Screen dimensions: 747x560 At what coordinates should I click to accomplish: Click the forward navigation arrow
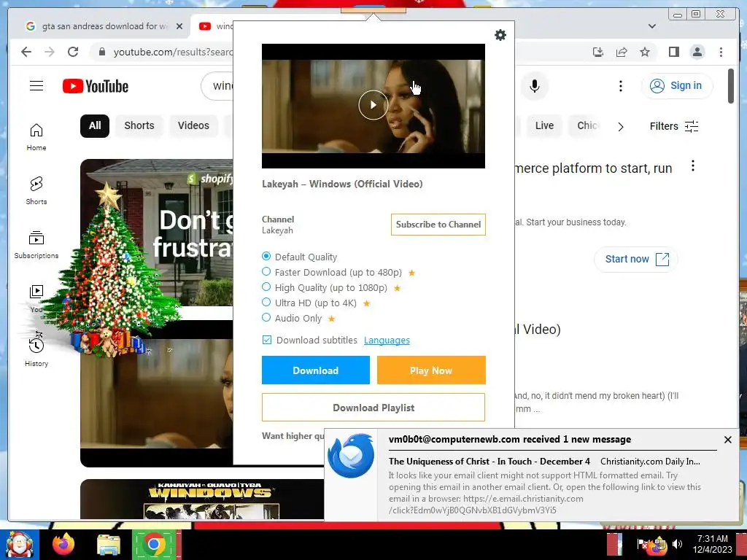(x=50, y=52)
